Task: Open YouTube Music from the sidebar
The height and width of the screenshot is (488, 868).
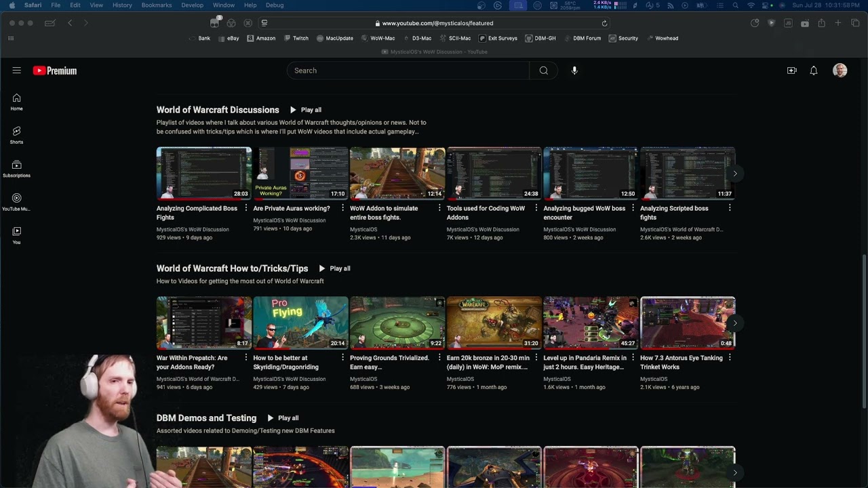Action: tap(16, 202)
